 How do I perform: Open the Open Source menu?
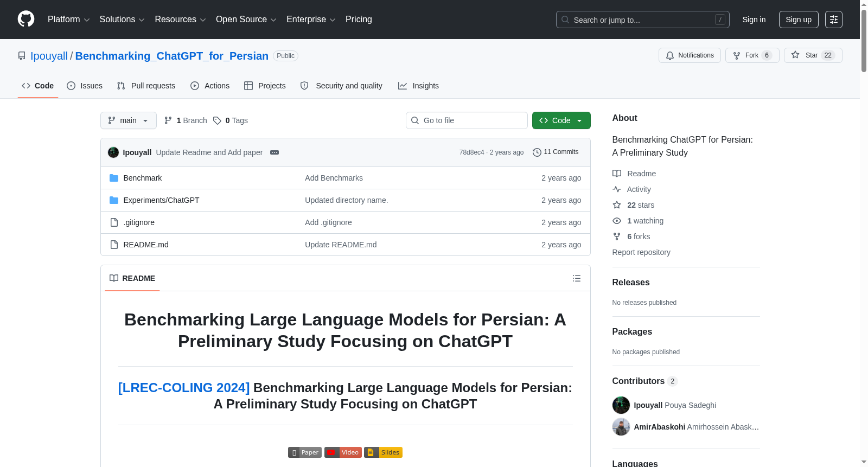click(246, 20)
